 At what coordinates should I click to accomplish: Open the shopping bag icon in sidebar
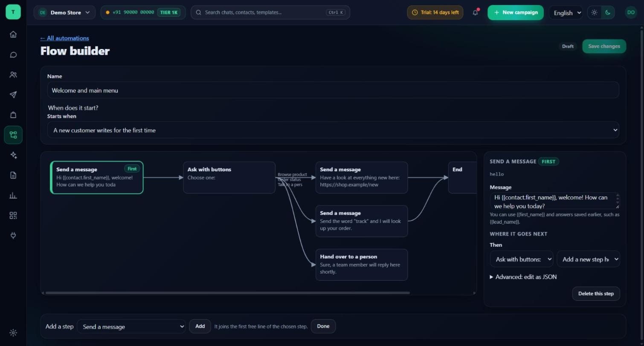pos(13,115)
